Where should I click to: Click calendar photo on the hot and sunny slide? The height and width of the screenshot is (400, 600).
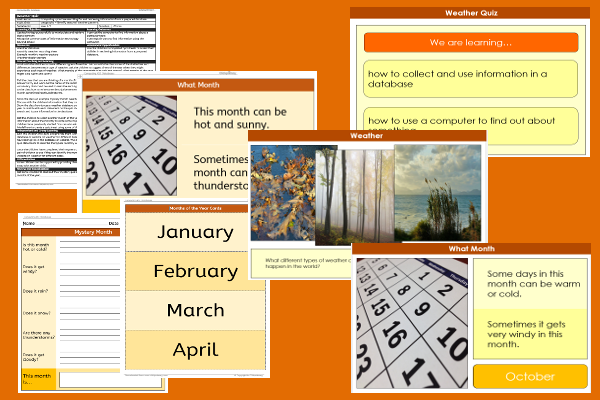click(131, 145)
